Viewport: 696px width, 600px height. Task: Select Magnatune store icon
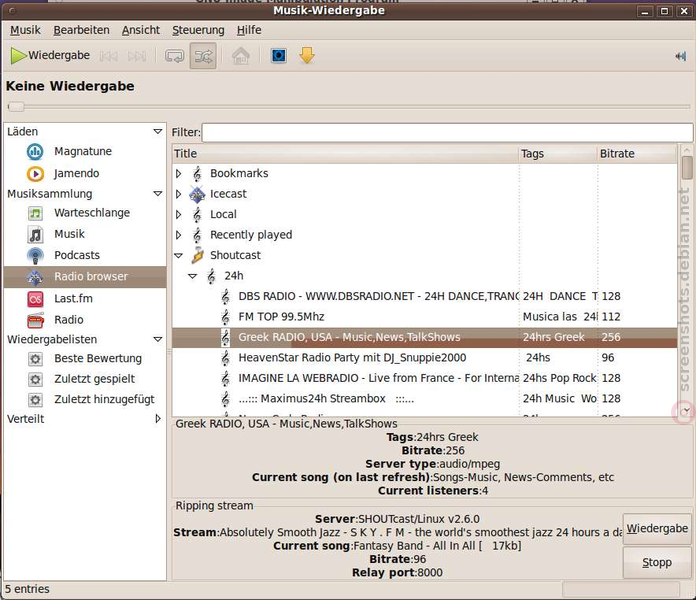pyautogui.click(x=35, y=152)
